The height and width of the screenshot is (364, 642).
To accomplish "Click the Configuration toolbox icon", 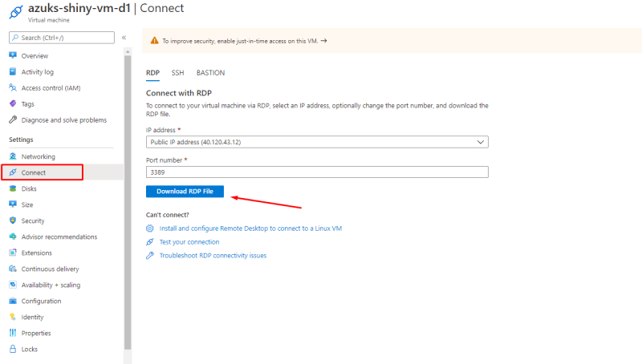I will pyautogui.click(x=13, y=301).
